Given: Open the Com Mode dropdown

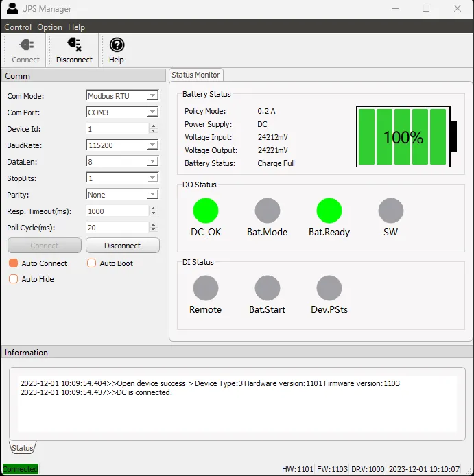Looking at the screenshot, I should point(122,95).
